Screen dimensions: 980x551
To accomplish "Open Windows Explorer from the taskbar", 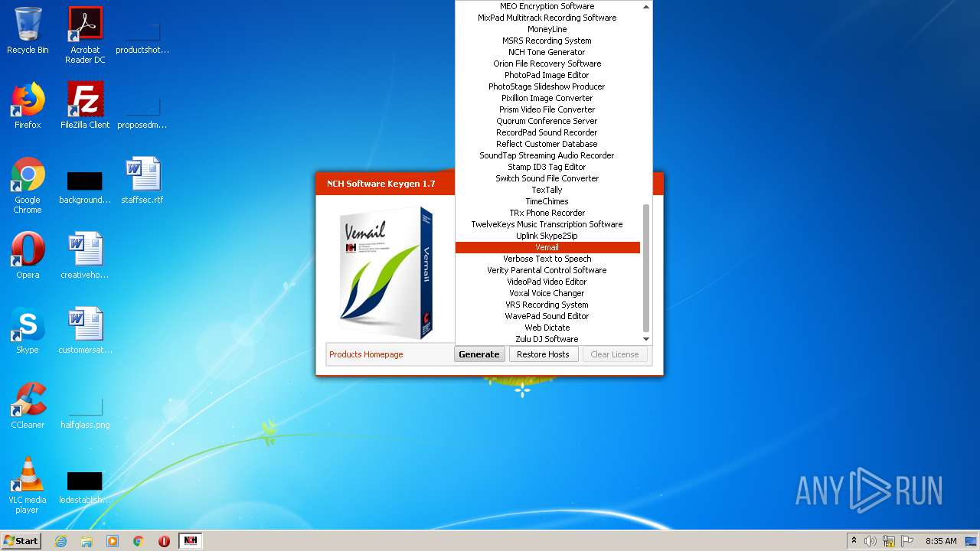I will pos(87,541).
